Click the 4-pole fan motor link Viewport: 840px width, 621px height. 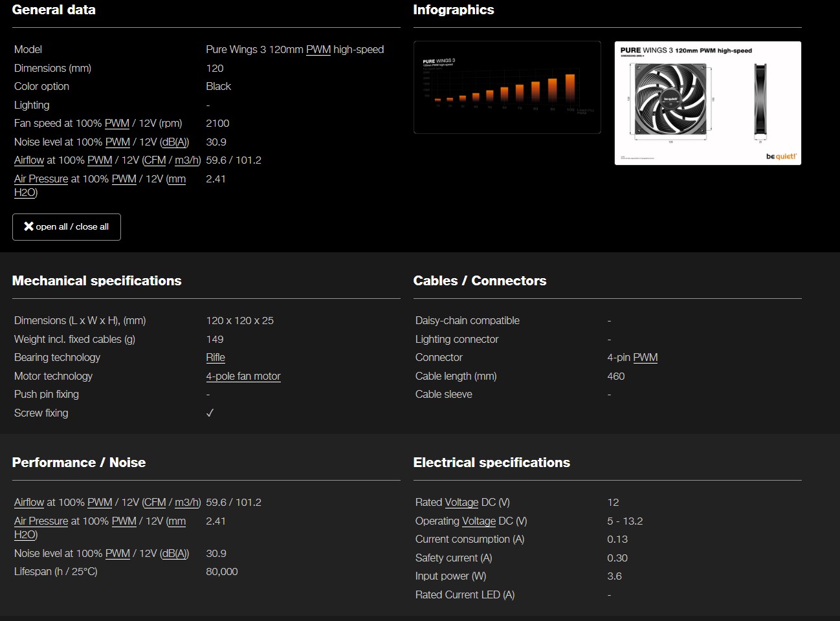pyautogui.click(x=243, y=376)
